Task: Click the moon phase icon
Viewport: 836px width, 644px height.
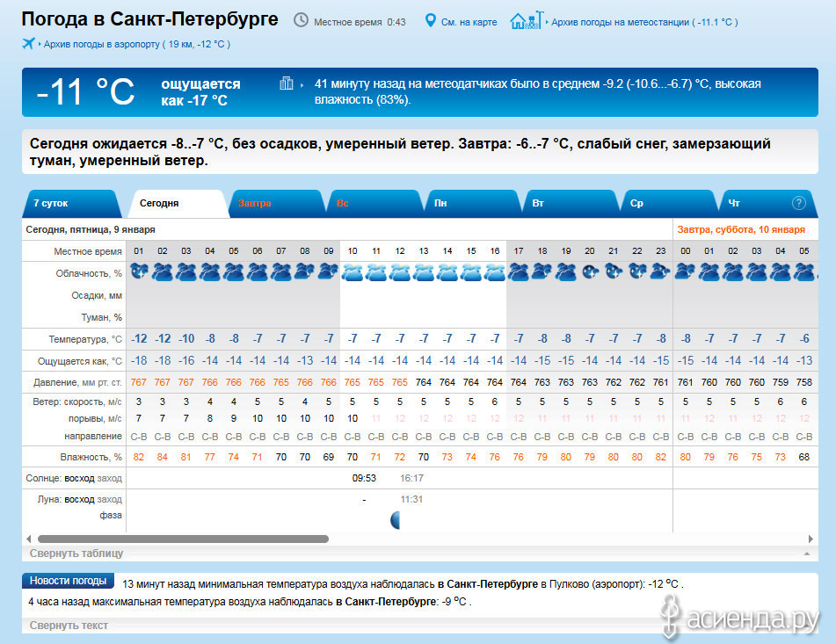Action: click(x=396, y=520)
